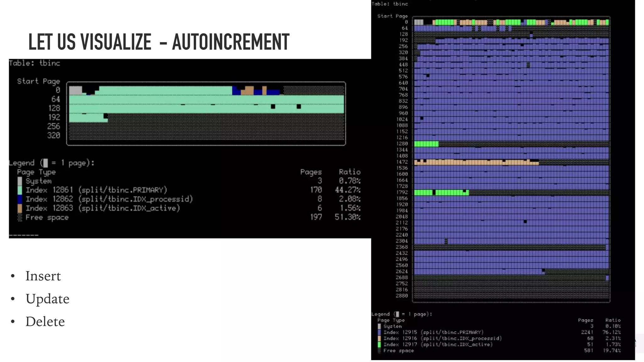The image size is (644, 362).
Task: Click the ratio value '1.73%'
Action: pyautogui.click(x=613, y=344)
